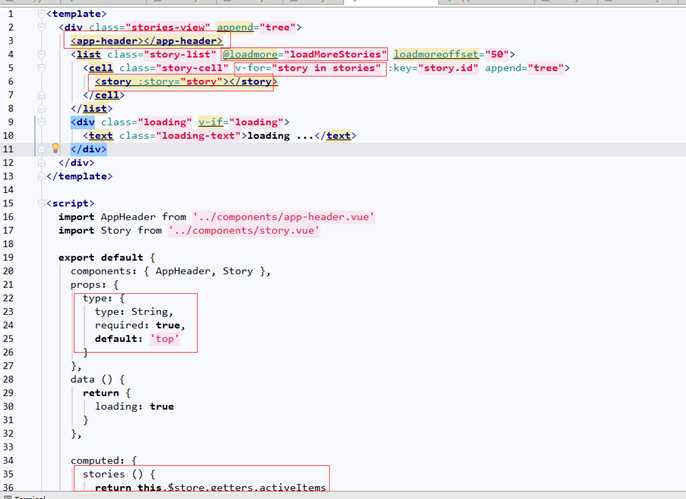Image resolution: width=686 pixels, height=499 pixels.
Task: Click the "loadMoreStories" handler value
Action: pyautogui.click(x=336, y=54)
